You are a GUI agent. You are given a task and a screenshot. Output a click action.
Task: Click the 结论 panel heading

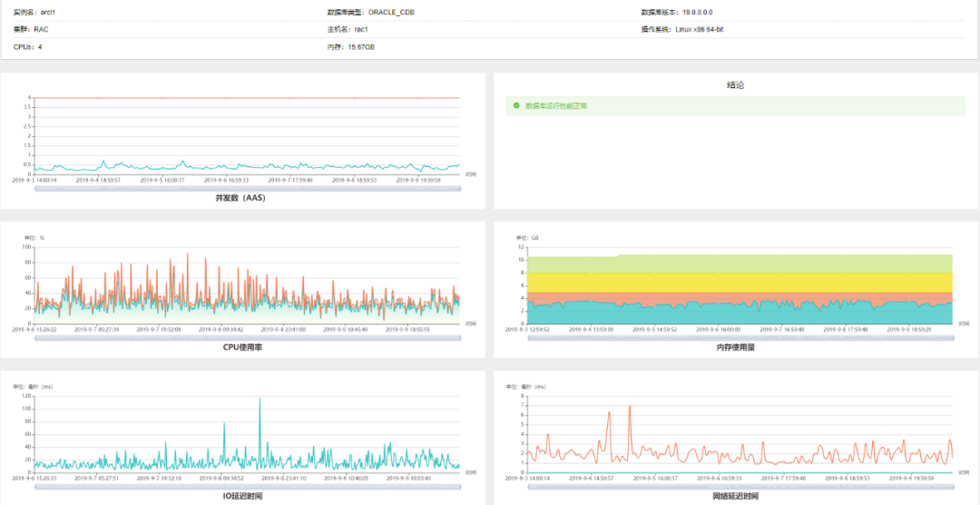point(735,85)
